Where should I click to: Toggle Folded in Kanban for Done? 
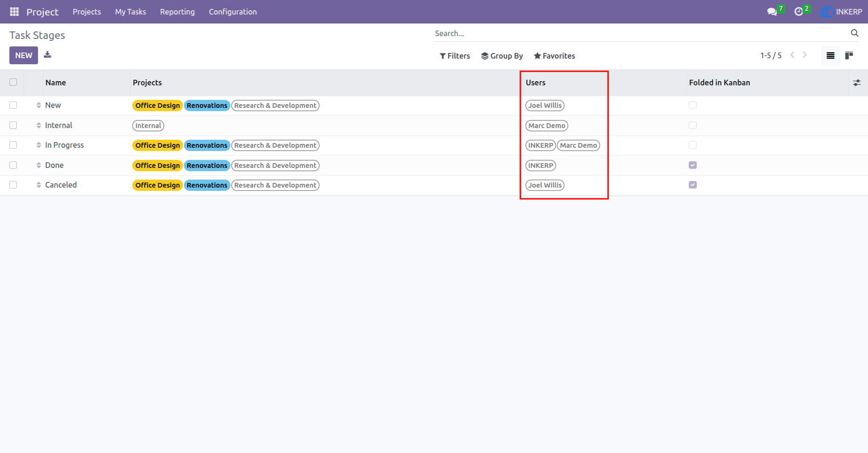tap(693, 165)
